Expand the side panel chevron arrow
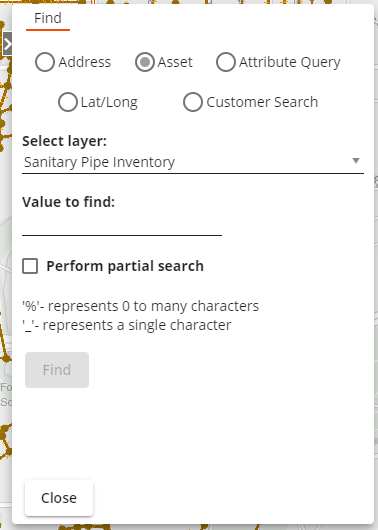378x530 pixels. [x=7, y=43]
